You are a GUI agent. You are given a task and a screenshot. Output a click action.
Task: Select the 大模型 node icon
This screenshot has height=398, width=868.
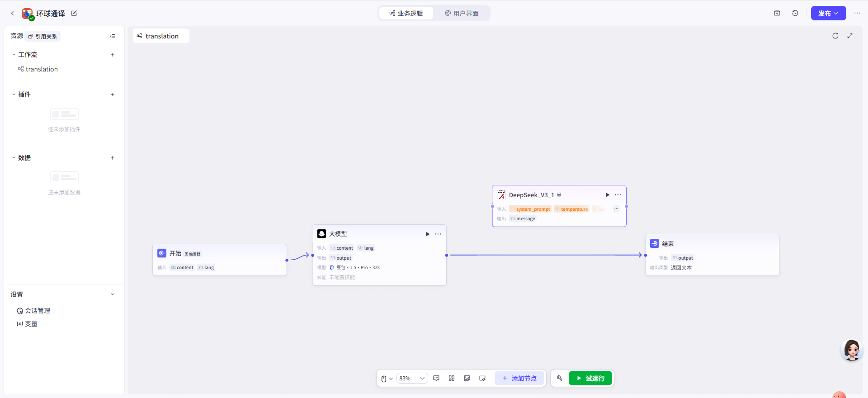[322, 234]
